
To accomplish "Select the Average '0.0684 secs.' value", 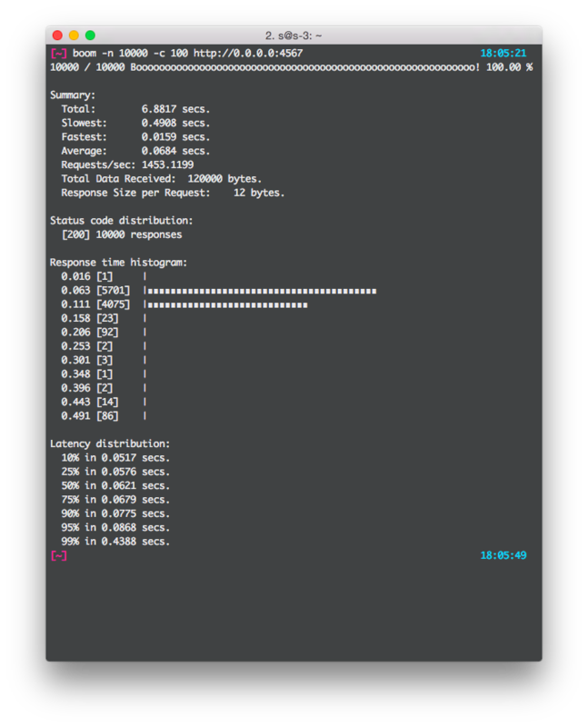I will (175, 151).
